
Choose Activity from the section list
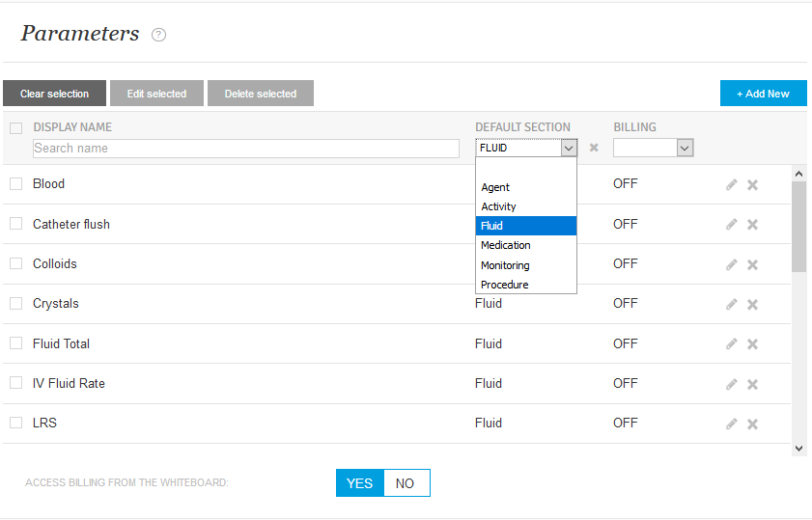(526, 206)
